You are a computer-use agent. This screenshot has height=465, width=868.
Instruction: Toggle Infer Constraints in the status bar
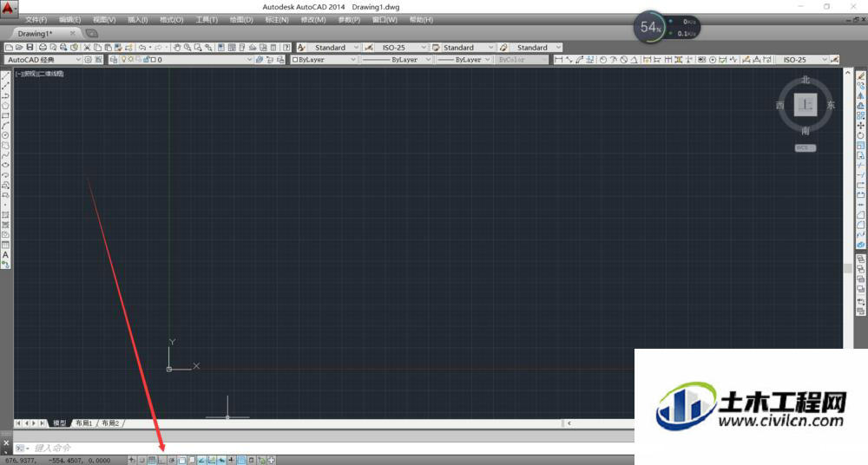point(132,460)
